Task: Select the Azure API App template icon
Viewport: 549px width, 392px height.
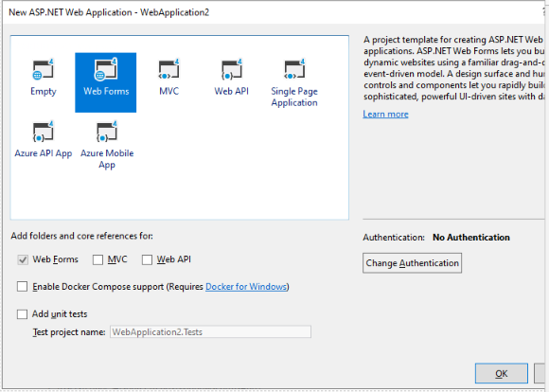Action: [43, 132]
